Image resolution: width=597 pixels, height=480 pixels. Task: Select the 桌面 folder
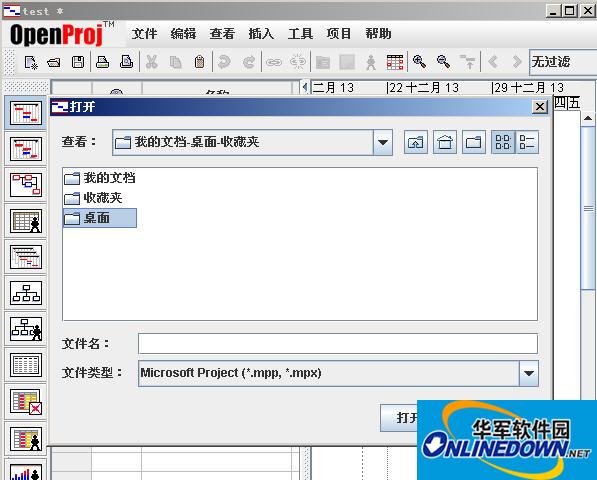(x=100, y=218)
